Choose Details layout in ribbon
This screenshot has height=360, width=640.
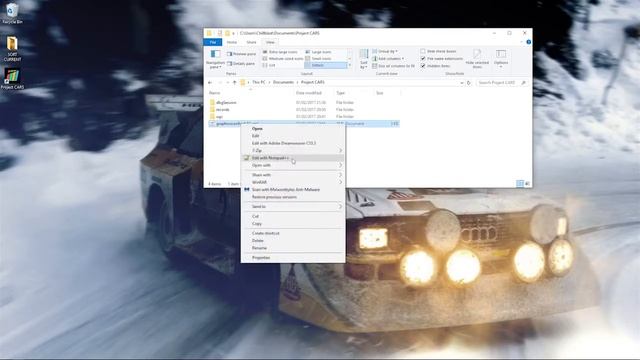click(326, 65)
